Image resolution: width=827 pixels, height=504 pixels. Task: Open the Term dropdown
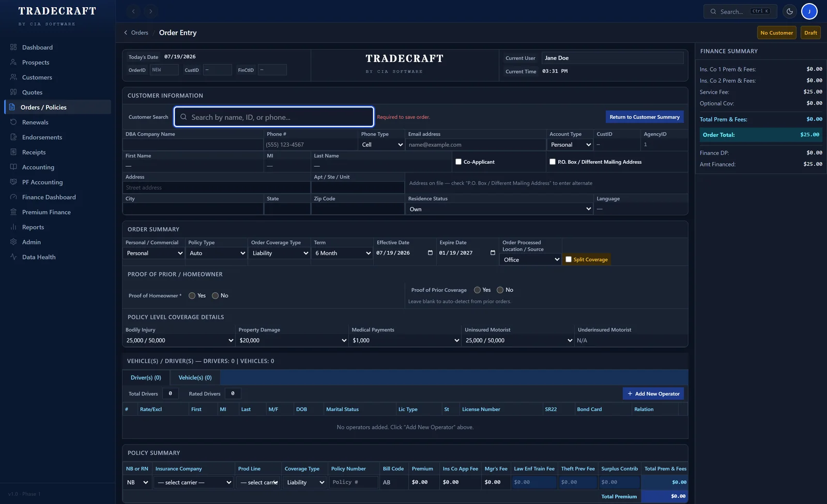pyautogui.click(x=343, y=253)
